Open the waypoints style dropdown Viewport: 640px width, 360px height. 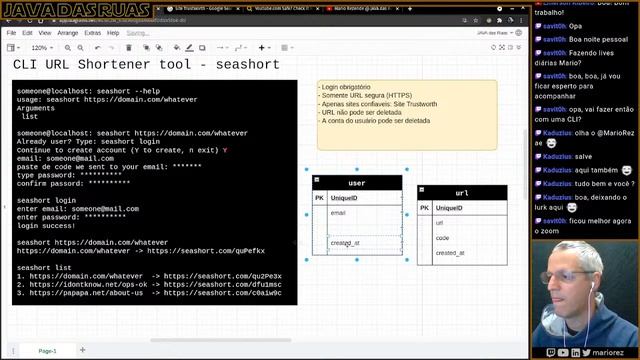(x=241, y=48)
